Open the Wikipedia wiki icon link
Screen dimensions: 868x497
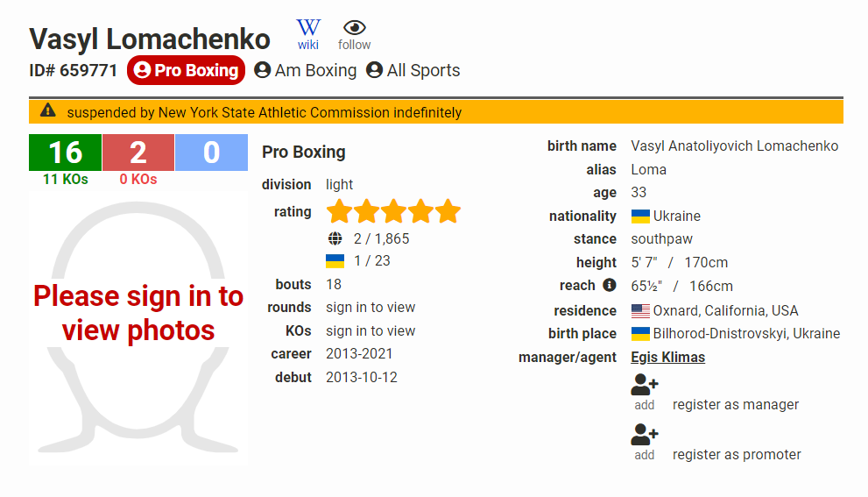307,34
